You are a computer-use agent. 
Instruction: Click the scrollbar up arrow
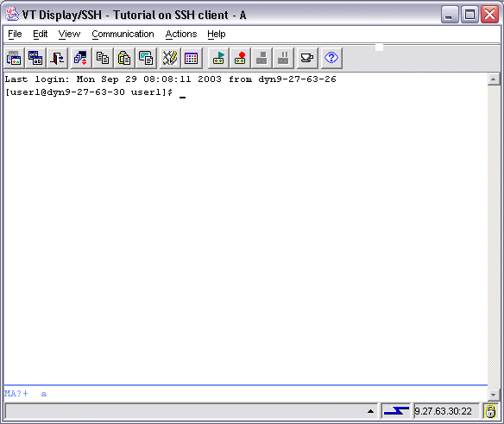(494, 79)
